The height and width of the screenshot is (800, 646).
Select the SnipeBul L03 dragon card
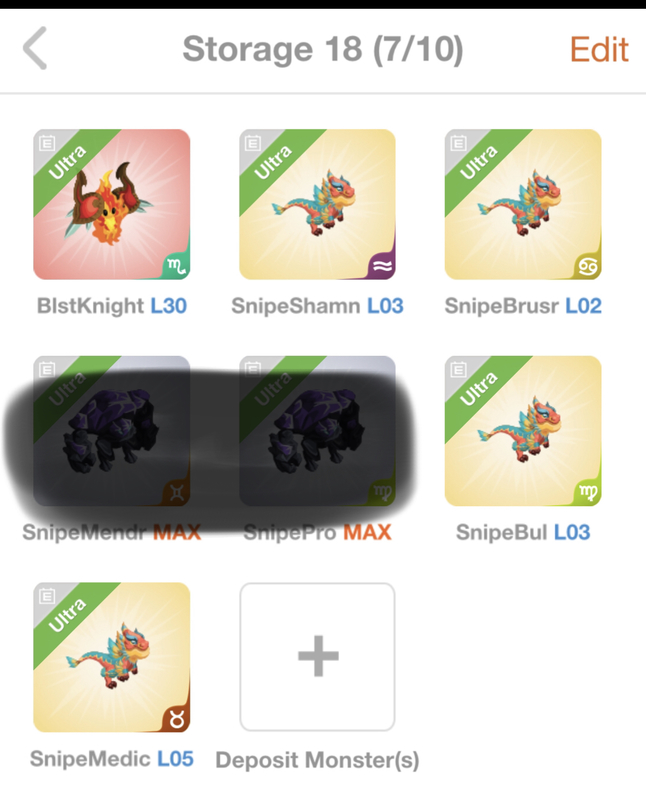coord(523,431)
